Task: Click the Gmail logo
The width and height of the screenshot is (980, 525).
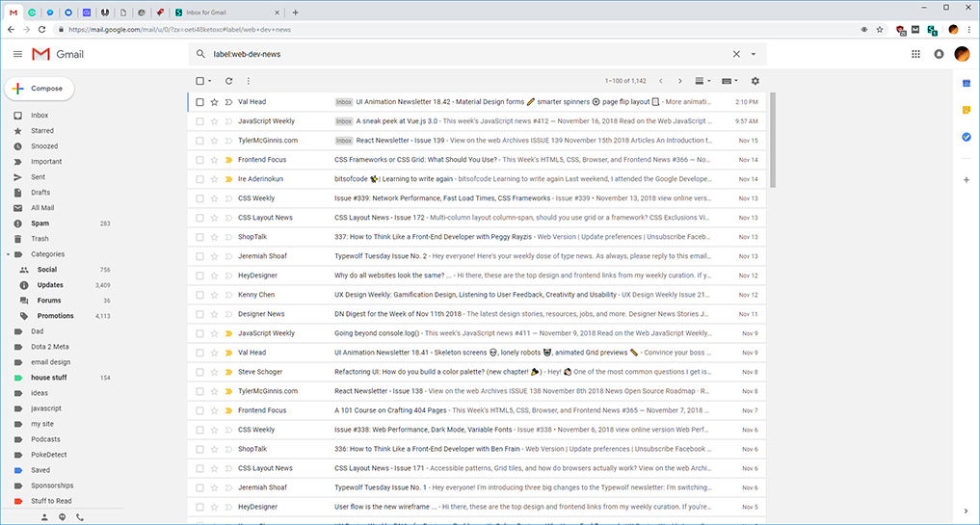Action: [58, 54]
